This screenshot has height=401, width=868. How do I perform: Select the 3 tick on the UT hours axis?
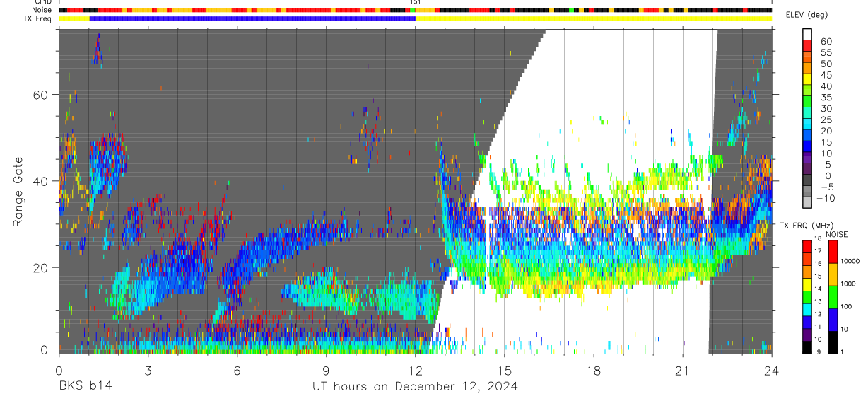click(148, 370)
